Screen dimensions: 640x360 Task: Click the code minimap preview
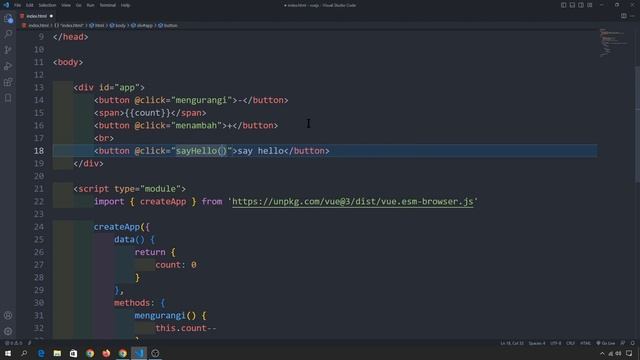click(614, 42)
